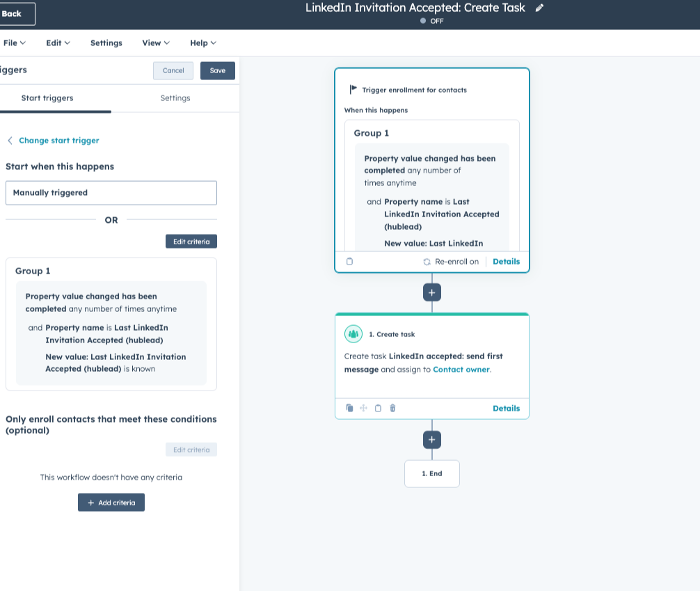
Task: Click 'This workflow doesn't have any criteria' text
Action: [x=111, y=477]
